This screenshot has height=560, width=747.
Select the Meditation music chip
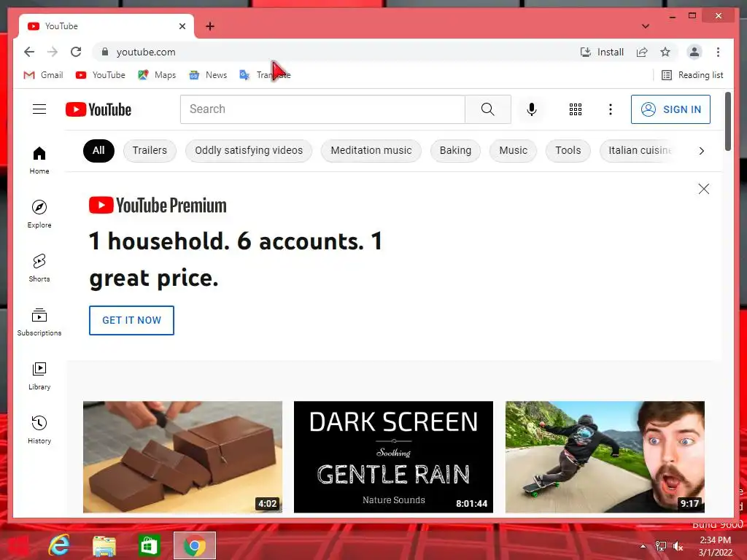[371, 150]
